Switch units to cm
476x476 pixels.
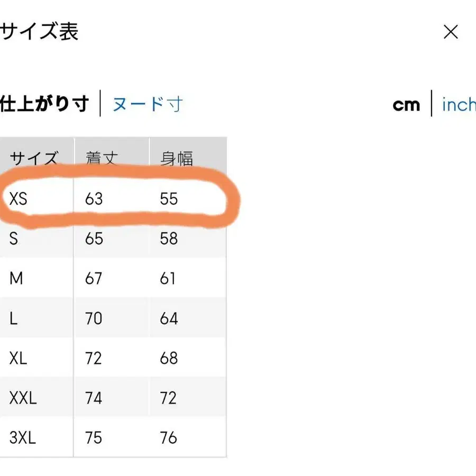click(x=407, y=105)
